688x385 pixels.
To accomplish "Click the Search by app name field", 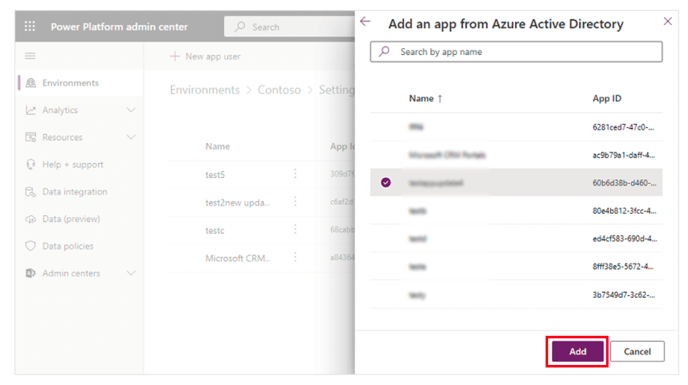I will click(516, 52).
